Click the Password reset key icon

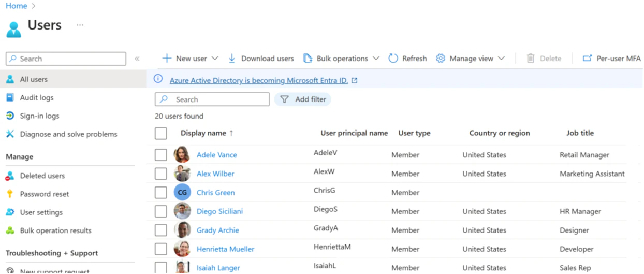point(10,194)
